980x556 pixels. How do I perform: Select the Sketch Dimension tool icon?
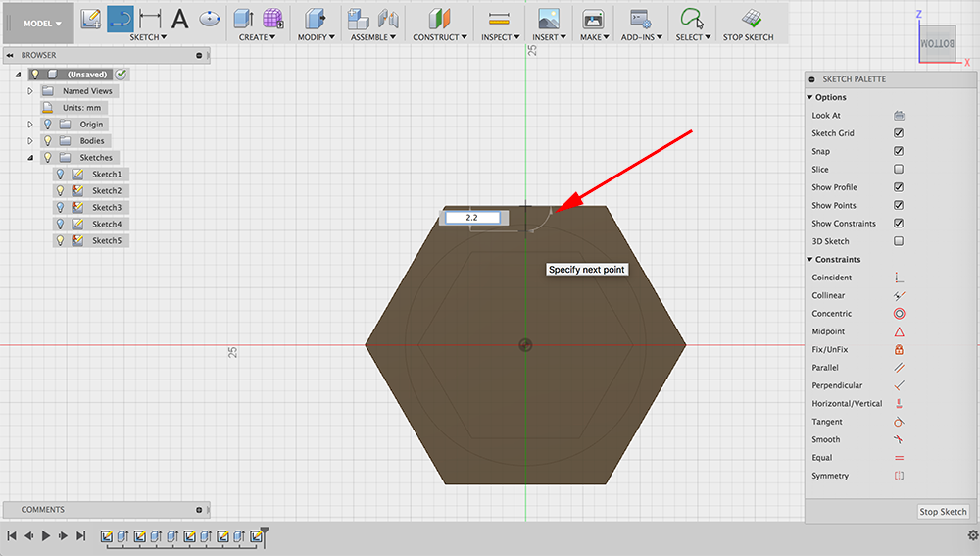click(150, 19)
